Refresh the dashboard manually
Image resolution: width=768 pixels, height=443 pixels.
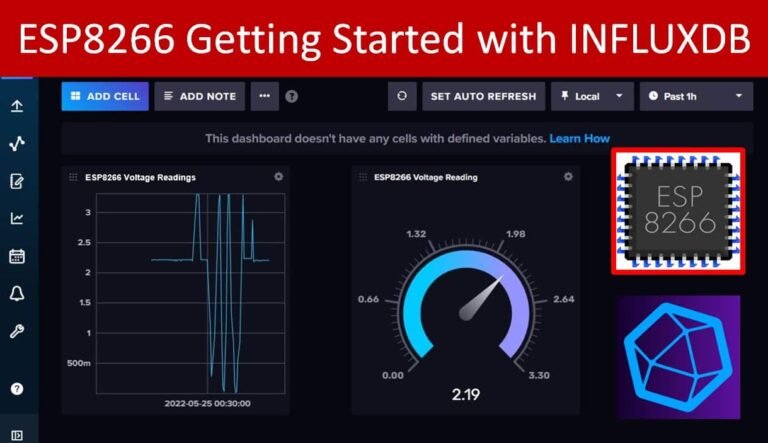[x=402, y=97]
